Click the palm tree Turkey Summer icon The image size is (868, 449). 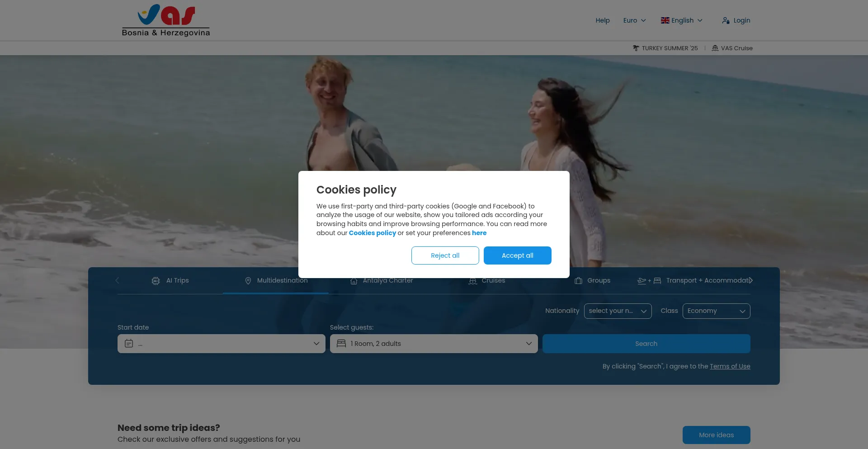(x=636, y=48)
